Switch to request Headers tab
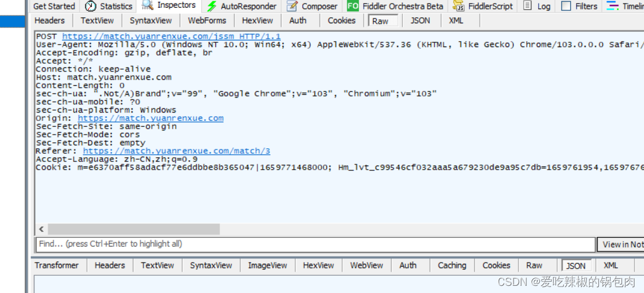This screenshot has height=293, width=644. point(49,21)
